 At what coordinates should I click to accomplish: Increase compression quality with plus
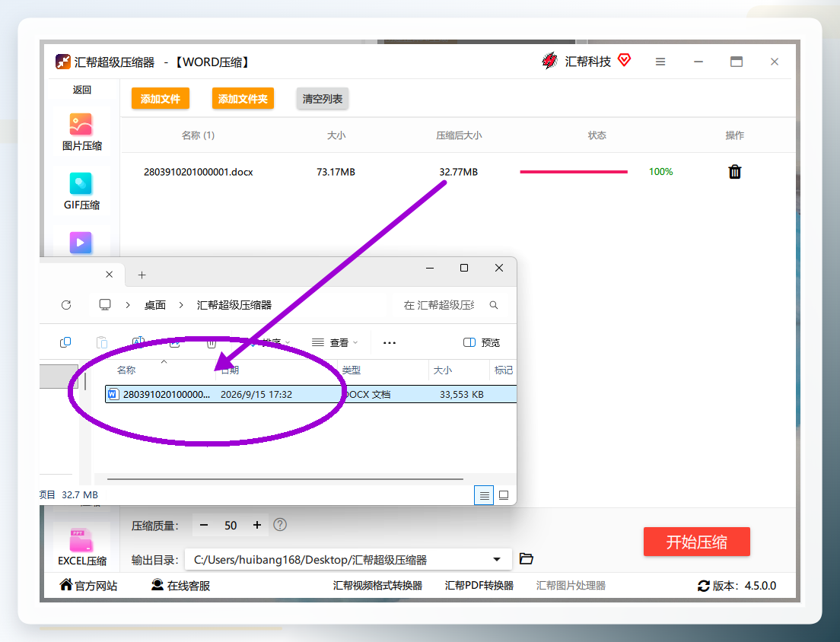[x=257, y=526]
